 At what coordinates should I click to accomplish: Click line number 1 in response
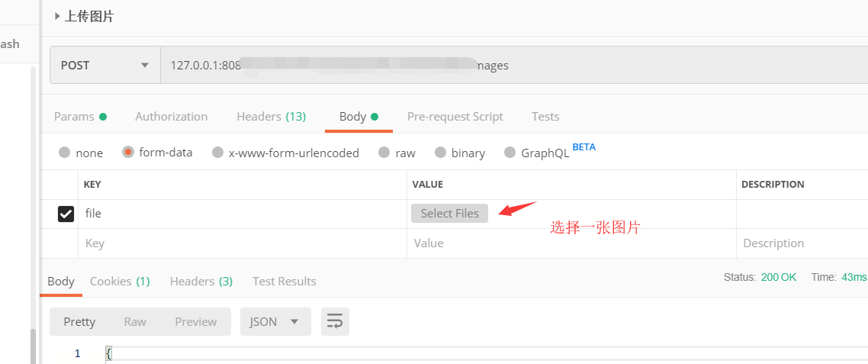pos(78,353)
